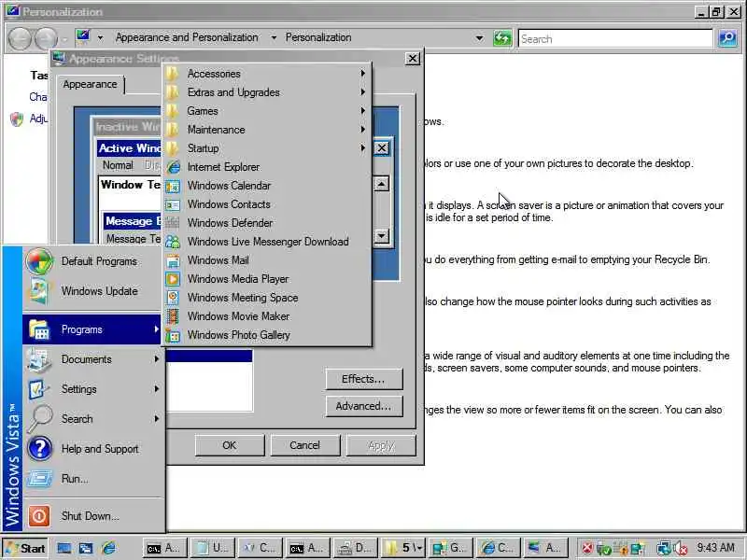747x560 pixels.
Task: Launch Windows Defender
Action: pos(267,222)
